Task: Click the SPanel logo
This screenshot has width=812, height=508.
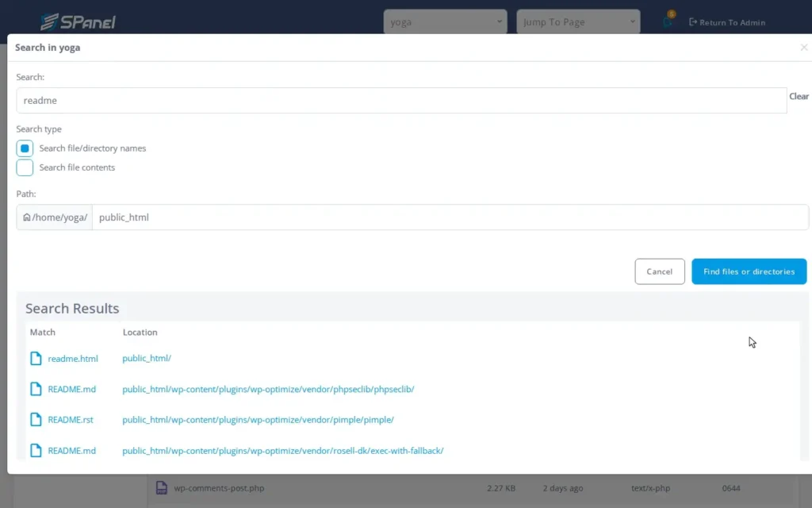Action: pos(79,21)
